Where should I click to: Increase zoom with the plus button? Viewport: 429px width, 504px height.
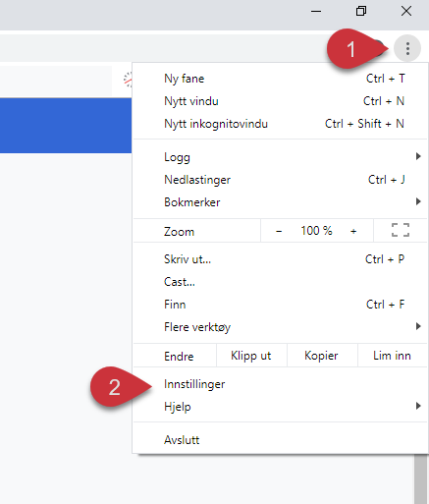click(x=353, y=231)
